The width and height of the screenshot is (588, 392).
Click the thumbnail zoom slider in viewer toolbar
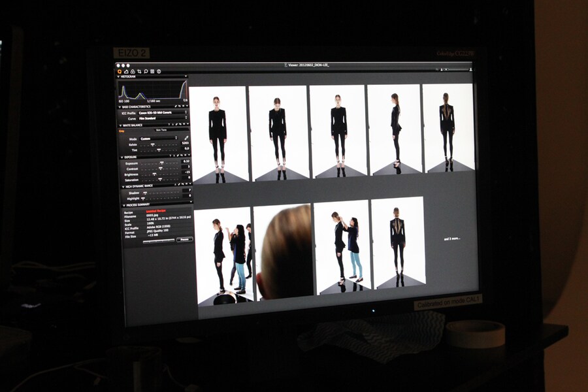(456, 69)
